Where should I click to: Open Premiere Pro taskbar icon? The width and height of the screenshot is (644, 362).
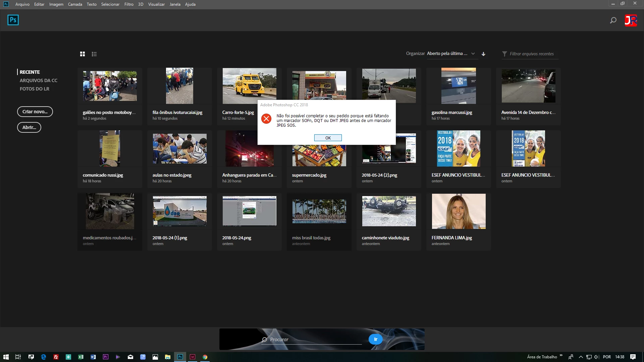[x=106, y=357]
